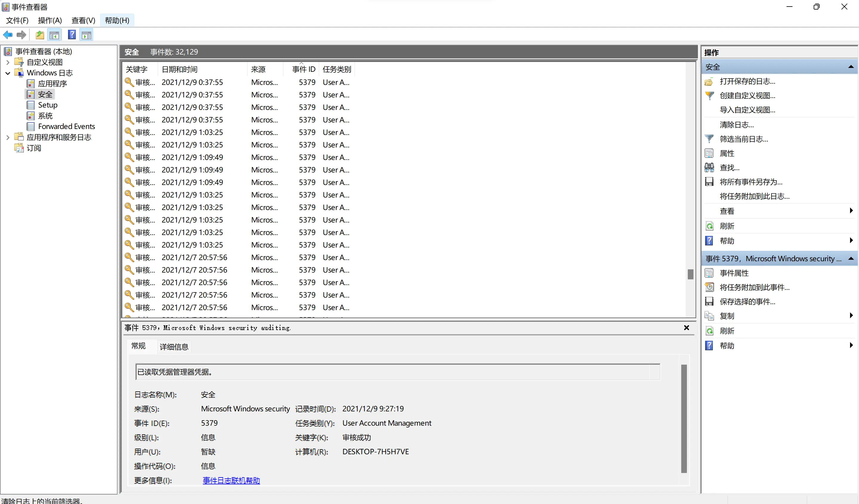Collapse the 安全 actions section header
This screenshot has height=504, width=859.
pos(851,67)
